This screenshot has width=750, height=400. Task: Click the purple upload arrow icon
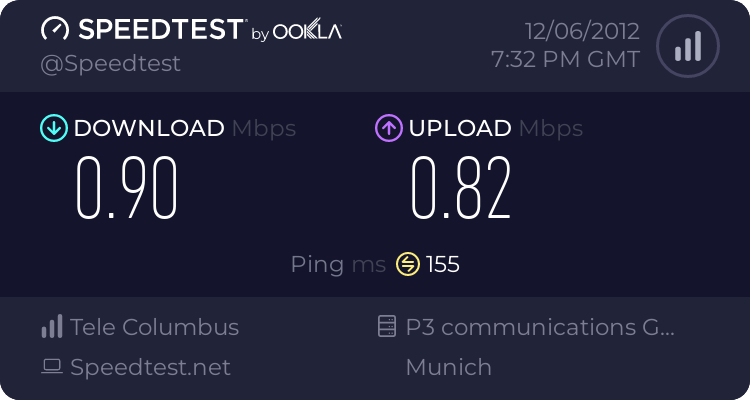(388, 128)
